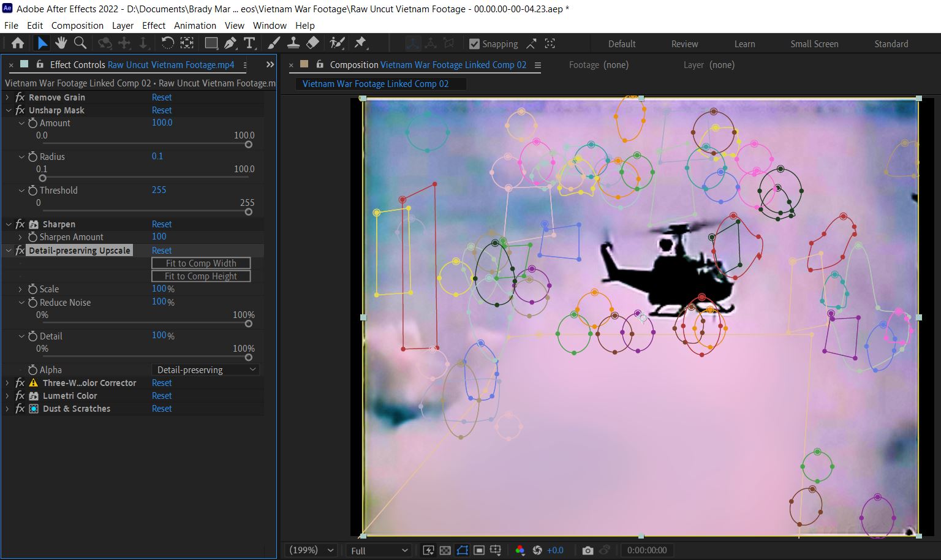Viewport: 941px width, 560px height.
Task: Open grid and guide options icon
Action: coord(496,550)
